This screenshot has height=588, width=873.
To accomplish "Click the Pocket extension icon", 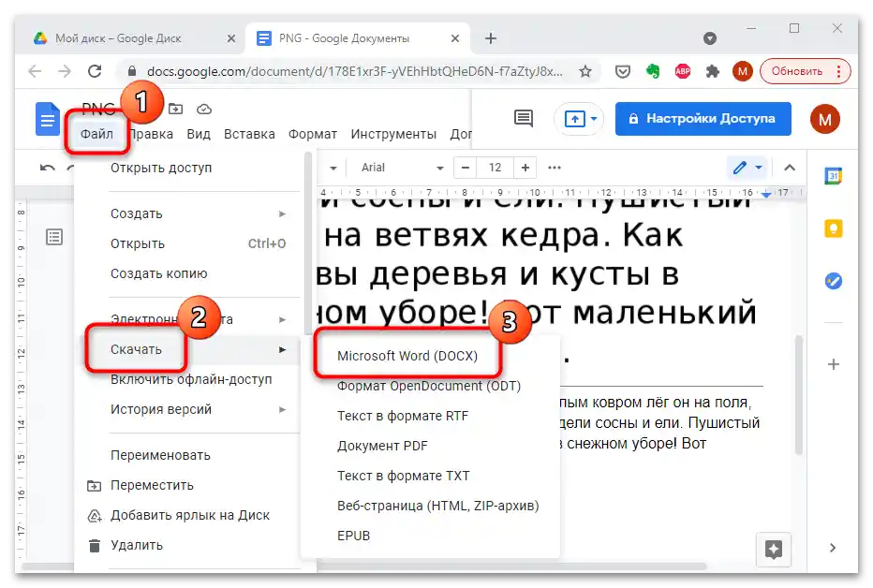I will (623, 71).
